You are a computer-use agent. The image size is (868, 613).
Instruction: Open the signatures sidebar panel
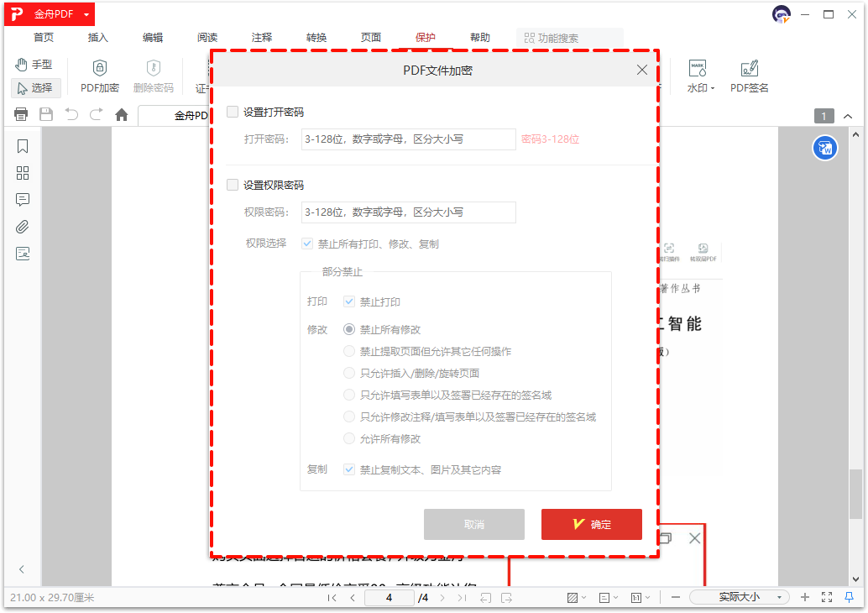coord(23,254)
